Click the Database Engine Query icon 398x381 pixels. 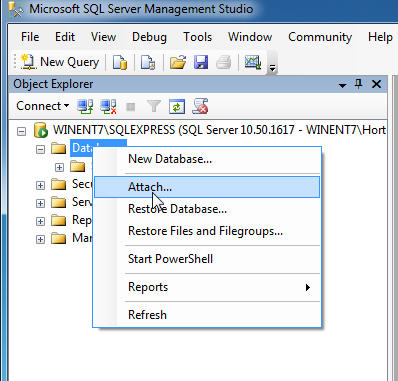click(120, 62)
